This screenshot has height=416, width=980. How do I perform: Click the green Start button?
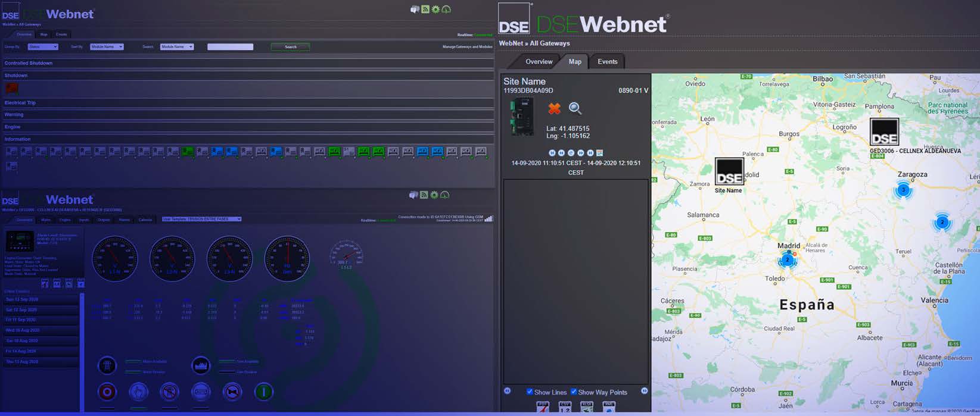[263, 392]
